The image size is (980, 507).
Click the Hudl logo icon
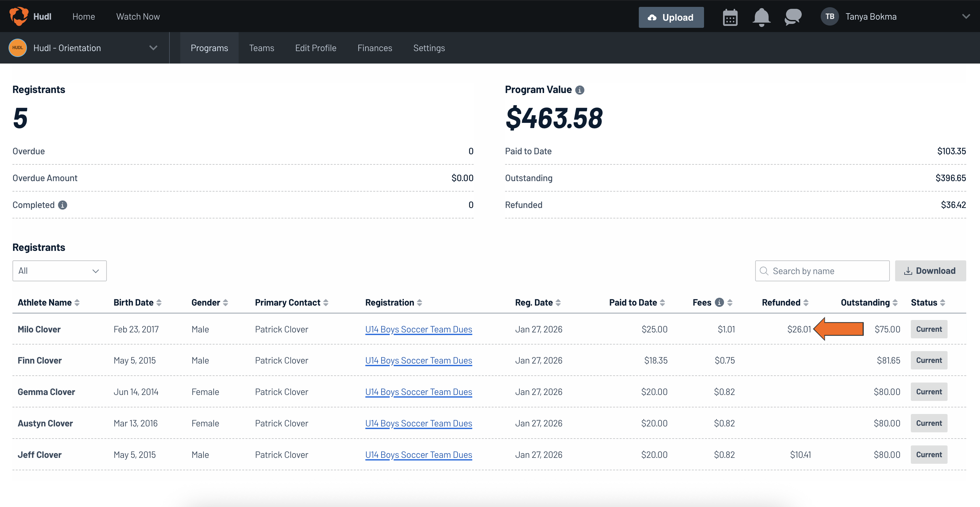pyautogui.click(x=19, y=16)
